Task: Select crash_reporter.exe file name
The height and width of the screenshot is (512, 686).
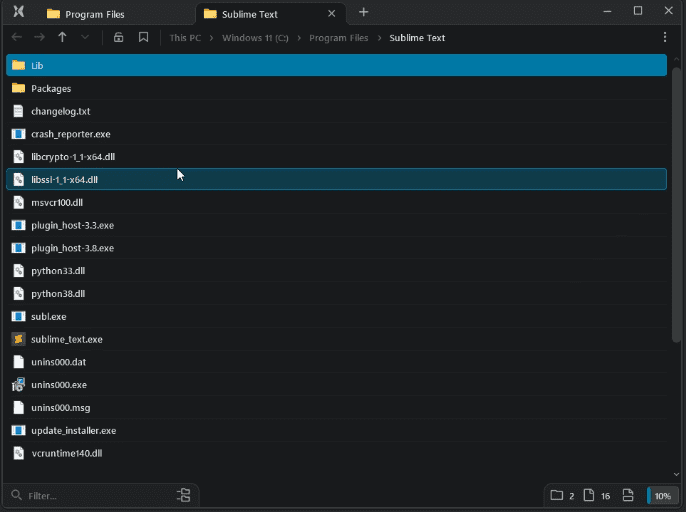Action: (x=71, y=134)
